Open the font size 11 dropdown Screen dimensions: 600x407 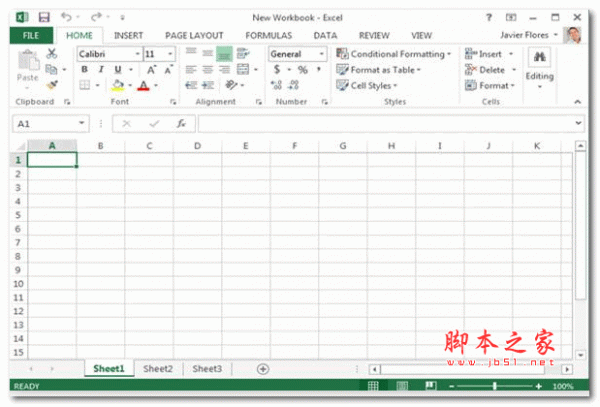170,54
